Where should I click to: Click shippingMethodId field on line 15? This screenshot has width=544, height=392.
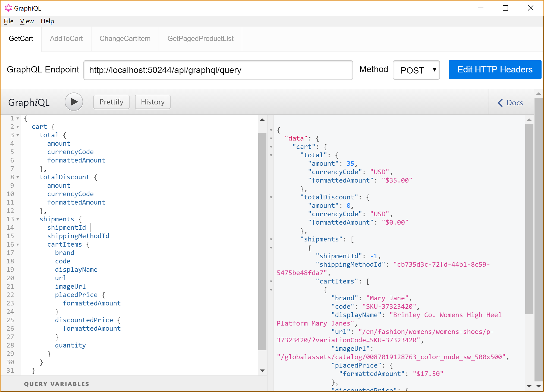[78, 236]
